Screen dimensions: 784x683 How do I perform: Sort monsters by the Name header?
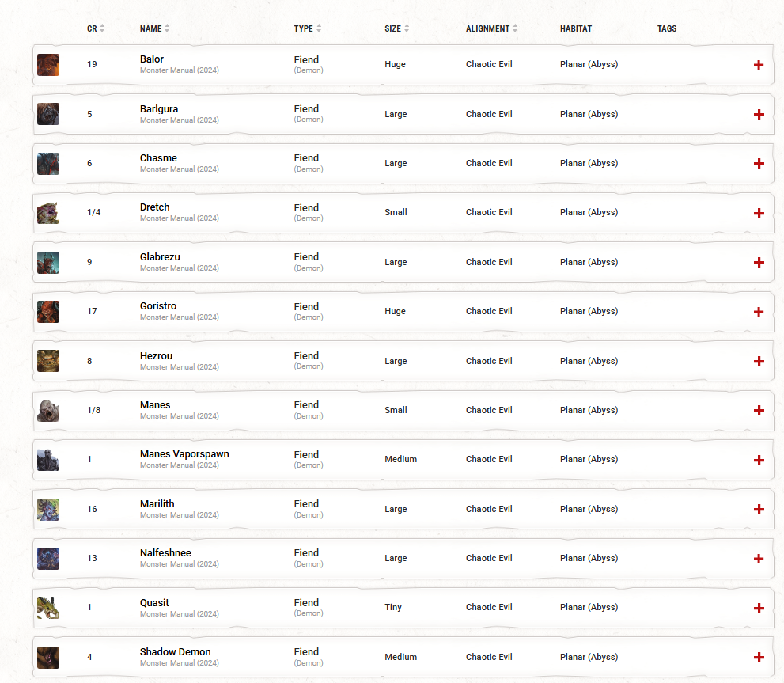[154, 28]
